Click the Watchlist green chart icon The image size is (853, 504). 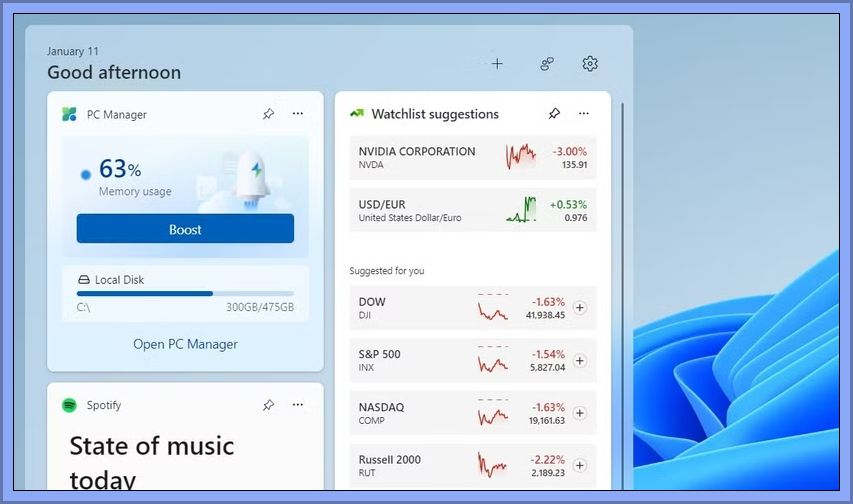pos(357,114)
